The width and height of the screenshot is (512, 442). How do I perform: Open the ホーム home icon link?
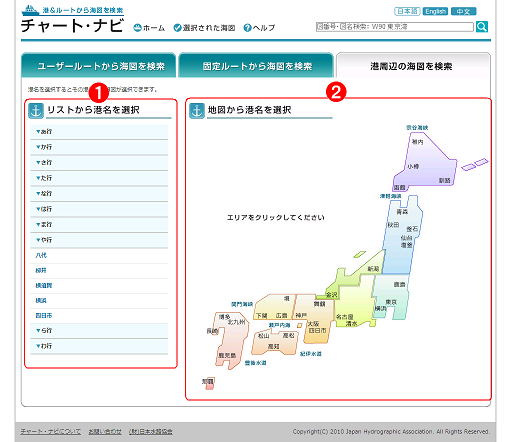pyautogui.click(x=149, y=28)
